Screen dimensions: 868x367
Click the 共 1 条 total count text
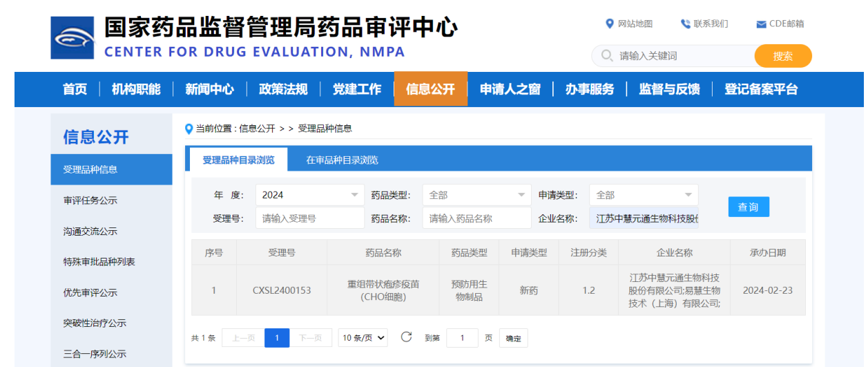point(203,339)
